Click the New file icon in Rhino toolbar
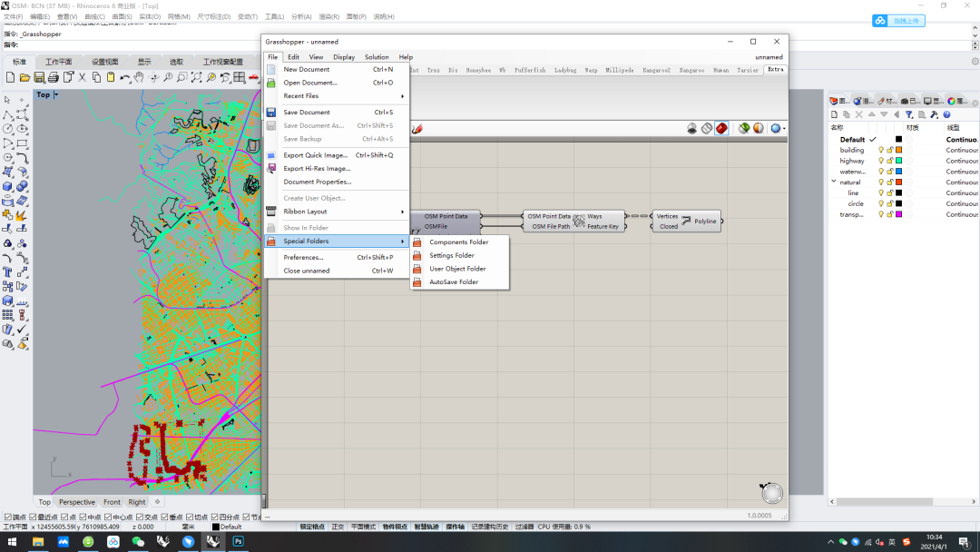The height and width of the screenshot is (552, 980). pos(10,77)
